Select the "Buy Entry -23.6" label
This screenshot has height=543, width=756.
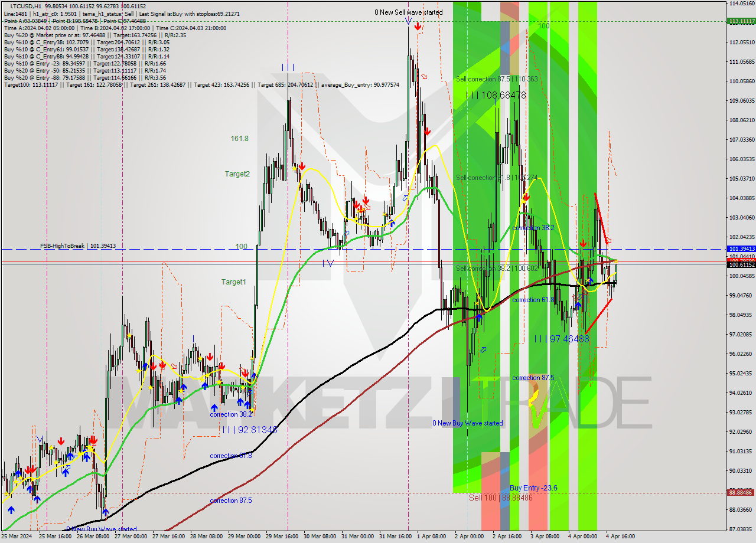[x=533, y=488]
